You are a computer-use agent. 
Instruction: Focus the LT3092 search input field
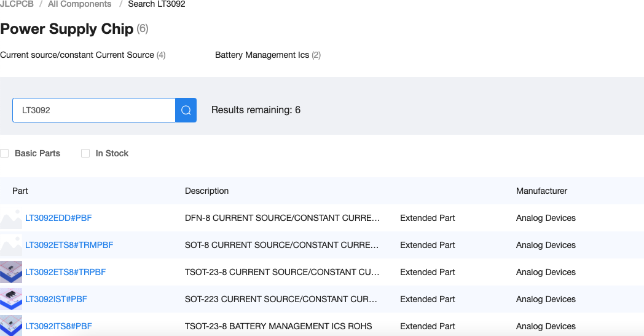point(94,110)
